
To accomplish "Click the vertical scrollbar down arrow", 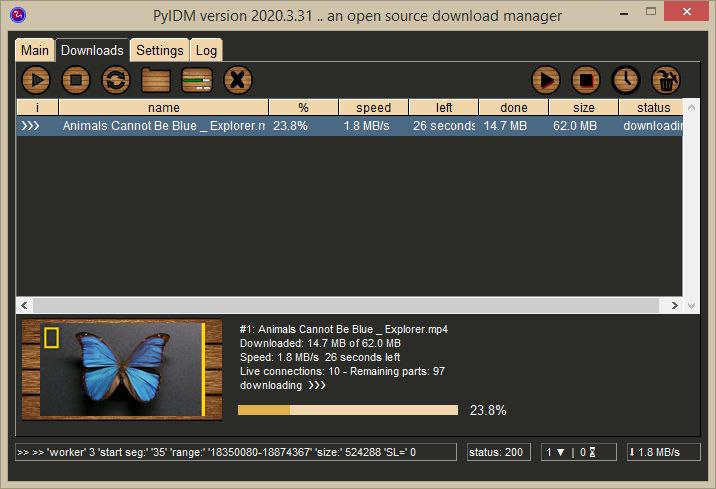I will click(x=691, y=305).
